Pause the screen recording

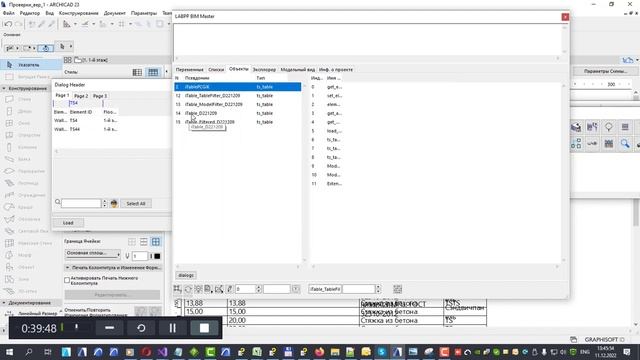click(173, 328)
